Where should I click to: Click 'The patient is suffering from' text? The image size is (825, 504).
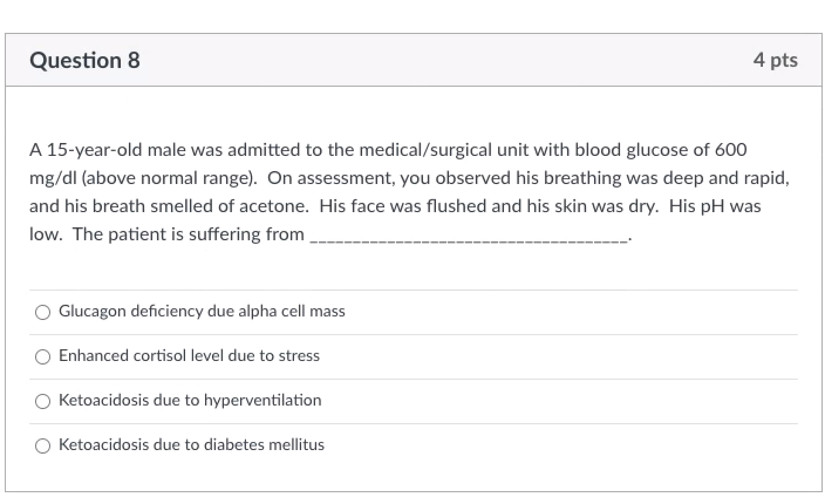click(x=189, y=234)
